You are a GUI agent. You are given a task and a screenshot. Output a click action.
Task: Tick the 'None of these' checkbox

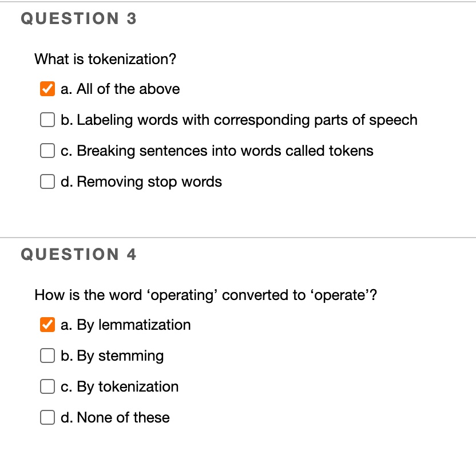pos(47,417)
